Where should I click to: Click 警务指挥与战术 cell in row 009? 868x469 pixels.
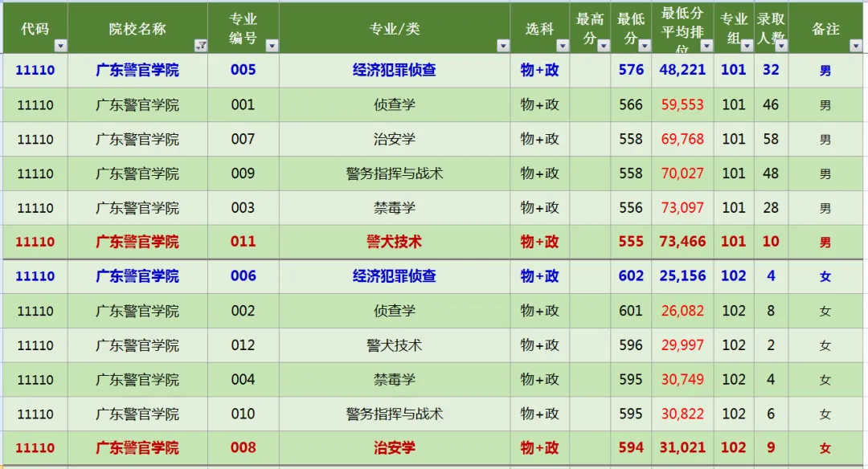click(394, 173)
